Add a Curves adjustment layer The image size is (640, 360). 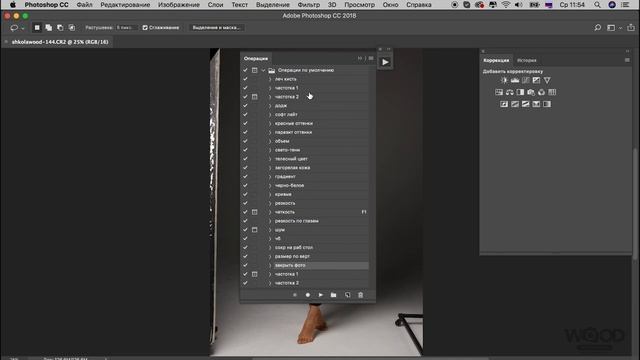coord(526,80)
